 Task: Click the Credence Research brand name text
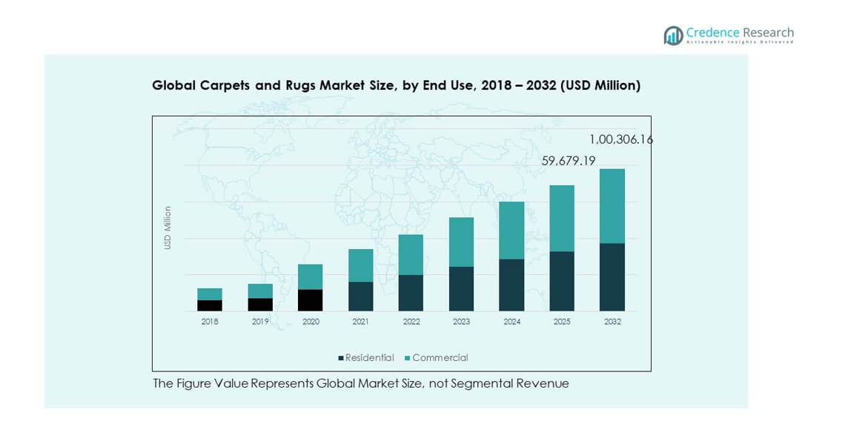(739, 33)
